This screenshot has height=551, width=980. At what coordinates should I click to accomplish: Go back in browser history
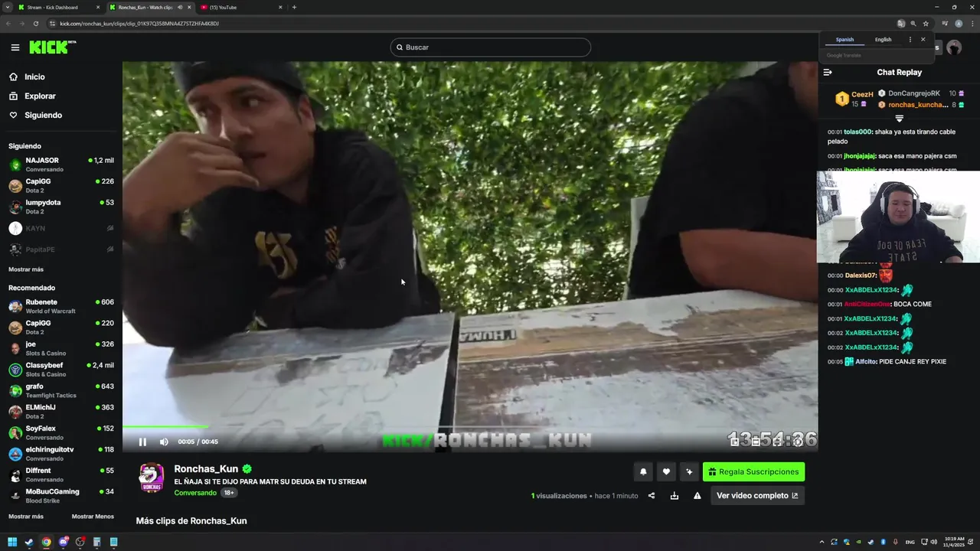[8, 24]
